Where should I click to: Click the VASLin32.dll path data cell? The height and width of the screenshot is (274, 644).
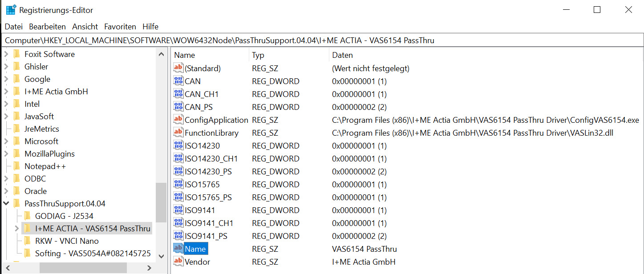473,133
